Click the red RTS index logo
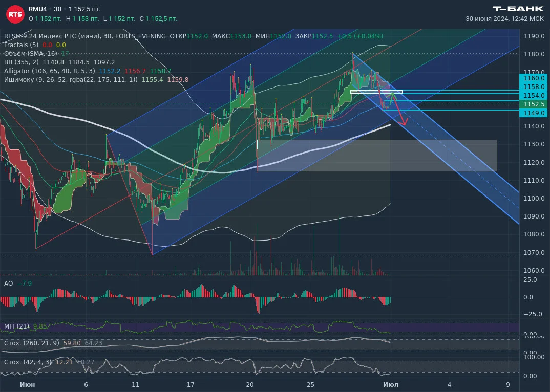This screenshot has width=550, height=392. coord(15,14)
